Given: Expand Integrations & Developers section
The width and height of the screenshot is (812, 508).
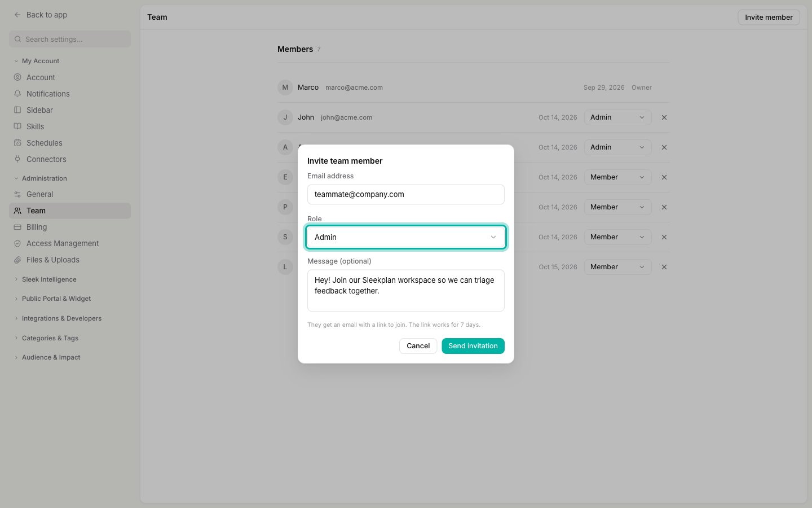Looking at the screenshot, I should 58,318.
